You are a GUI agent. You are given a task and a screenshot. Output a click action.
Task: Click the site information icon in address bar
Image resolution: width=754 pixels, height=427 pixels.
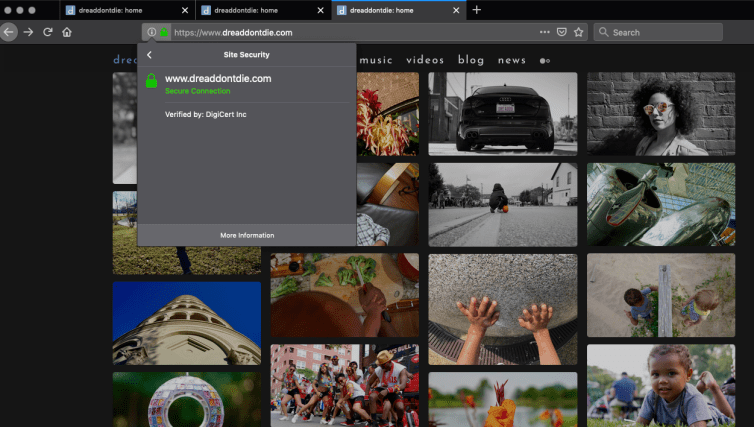click(x=151, y=32)
